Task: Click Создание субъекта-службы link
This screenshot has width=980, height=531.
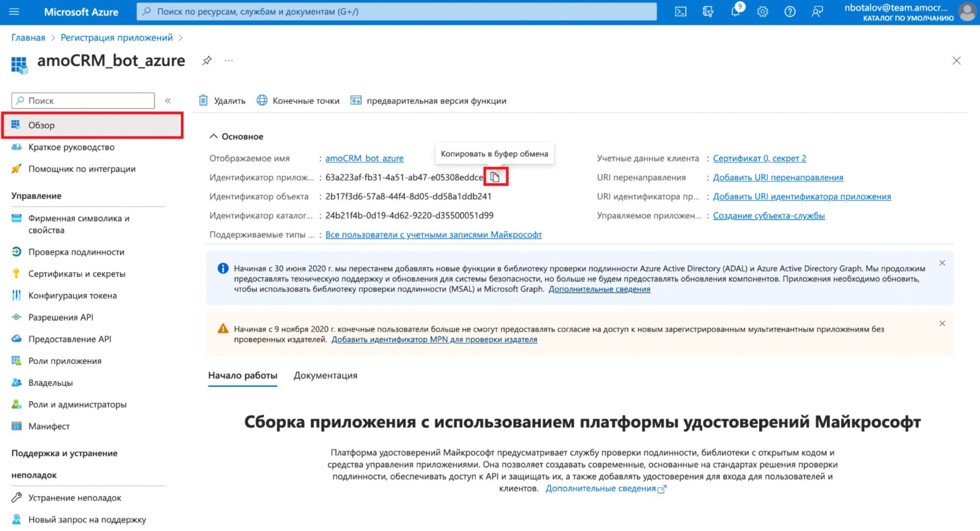Action: 769,216
